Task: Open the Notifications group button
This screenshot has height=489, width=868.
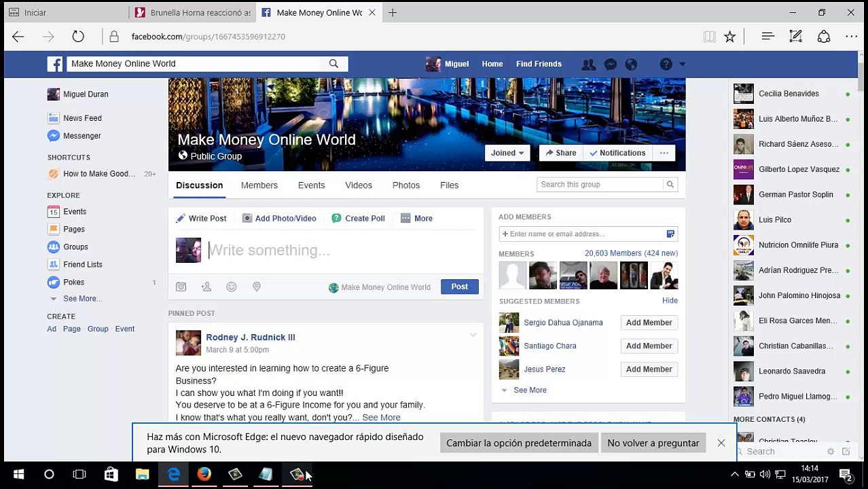Action: [x=617, y=153]
